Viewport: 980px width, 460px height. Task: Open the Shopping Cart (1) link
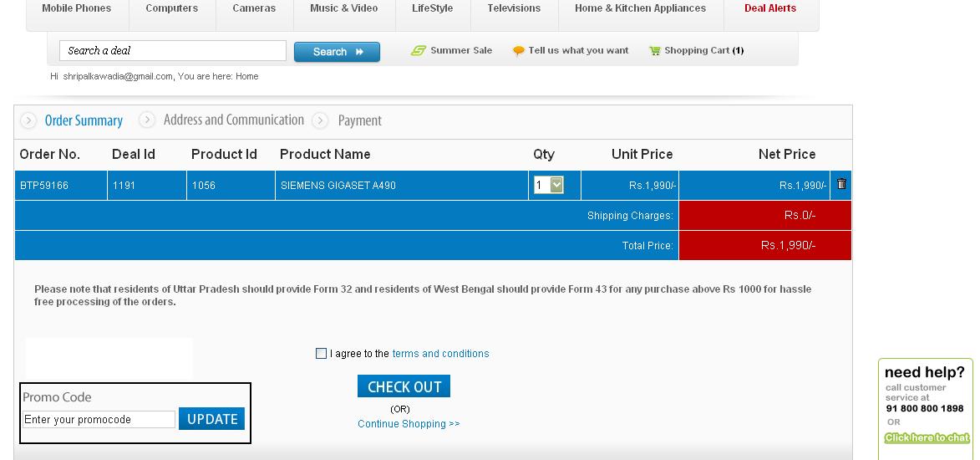point(703,50)
